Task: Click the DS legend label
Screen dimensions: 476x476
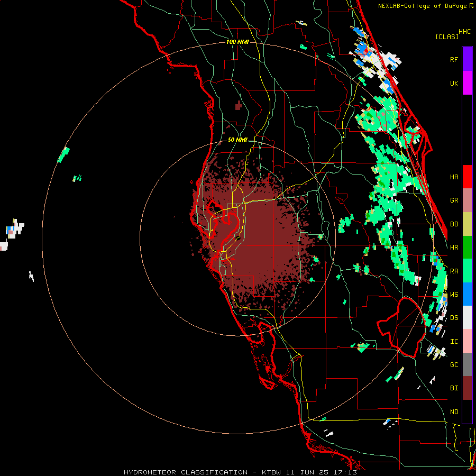Action: click(454, 318)
